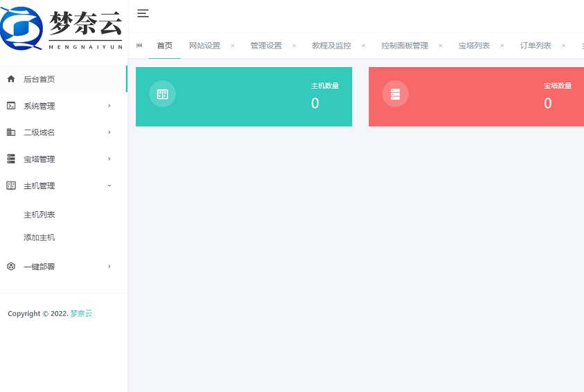Expand the 宝塔管理 menu chevron
This screenshot has height=392, width=584.
[109, 159]
